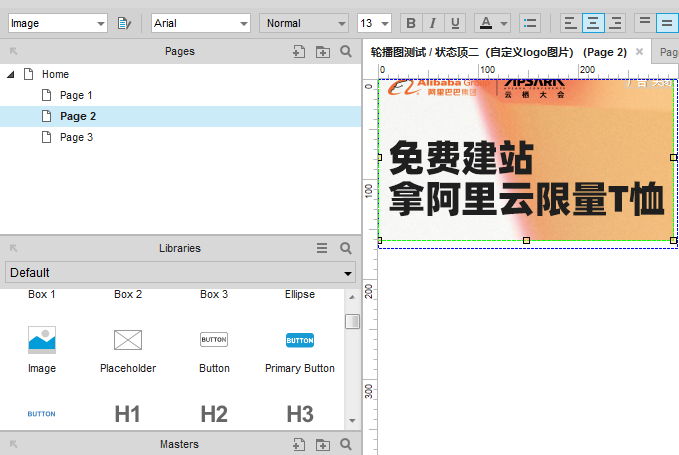Click the library scrollbar thumb
Screen dimensions: 679x455
click(352, 321)
